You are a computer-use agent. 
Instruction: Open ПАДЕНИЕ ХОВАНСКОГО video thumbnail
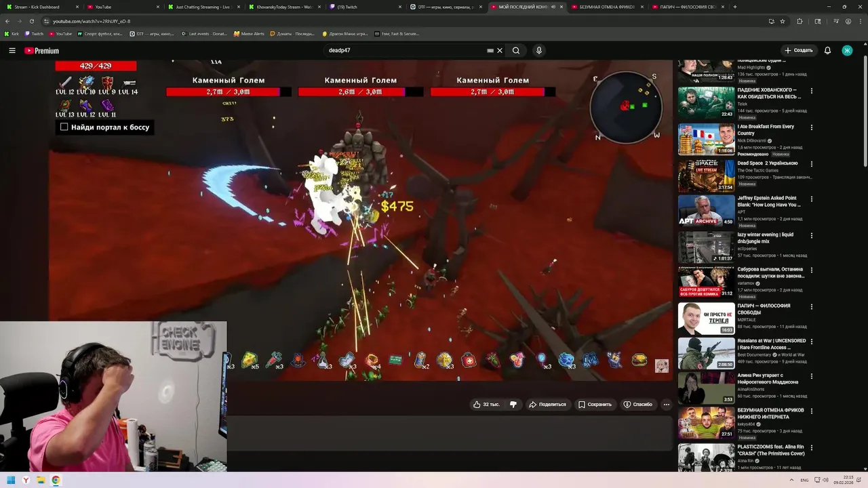tap(706, 103)
